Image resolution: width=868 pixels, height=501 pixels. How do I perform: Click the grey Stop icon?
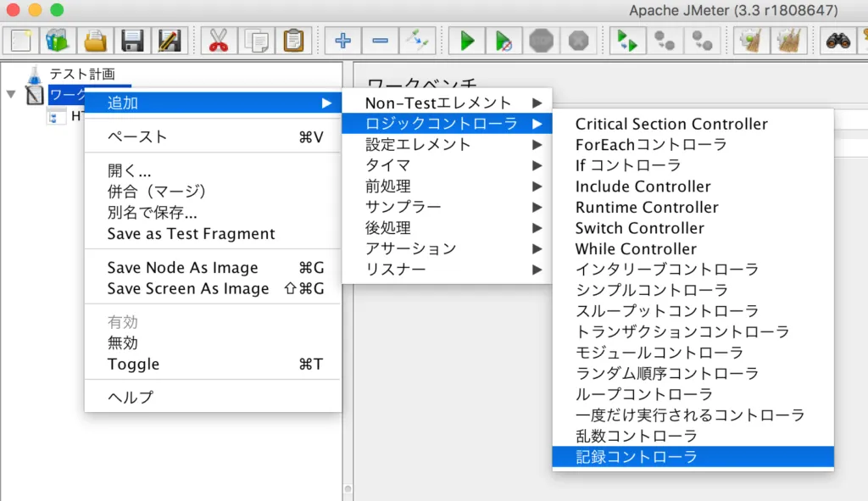(x=541, y=41)
